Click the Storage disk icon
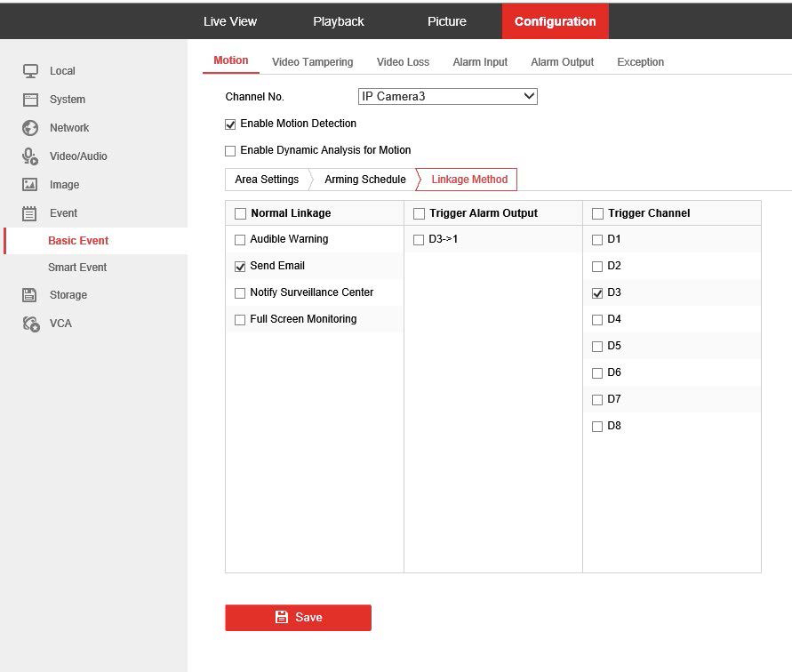Viewport: 792px width, 672px height. click(x=30, y=295)
